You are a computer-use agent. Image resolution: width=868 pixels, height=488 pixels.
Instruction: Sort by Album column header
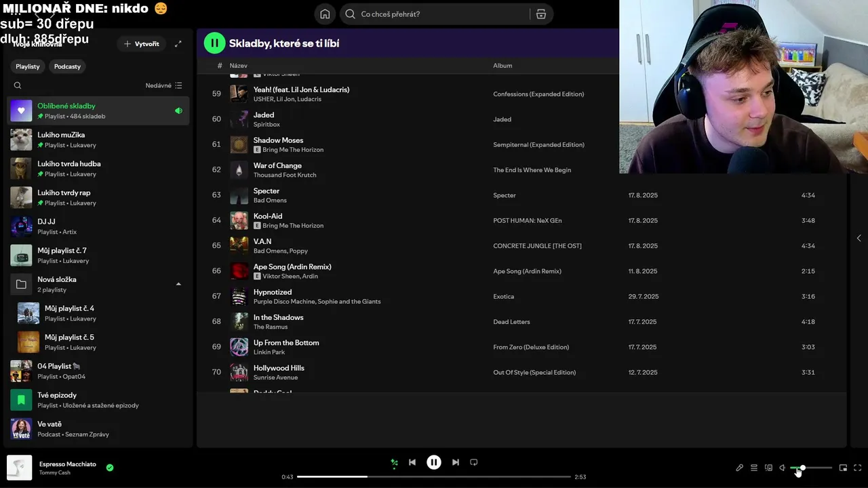[502, 66]
